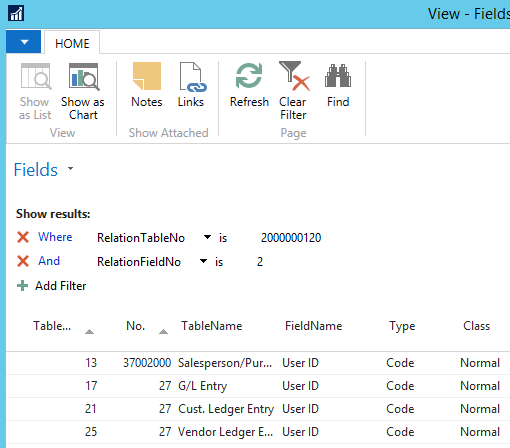
Task: Click the Show as Chart icon
Action: [x=84, y=77]
